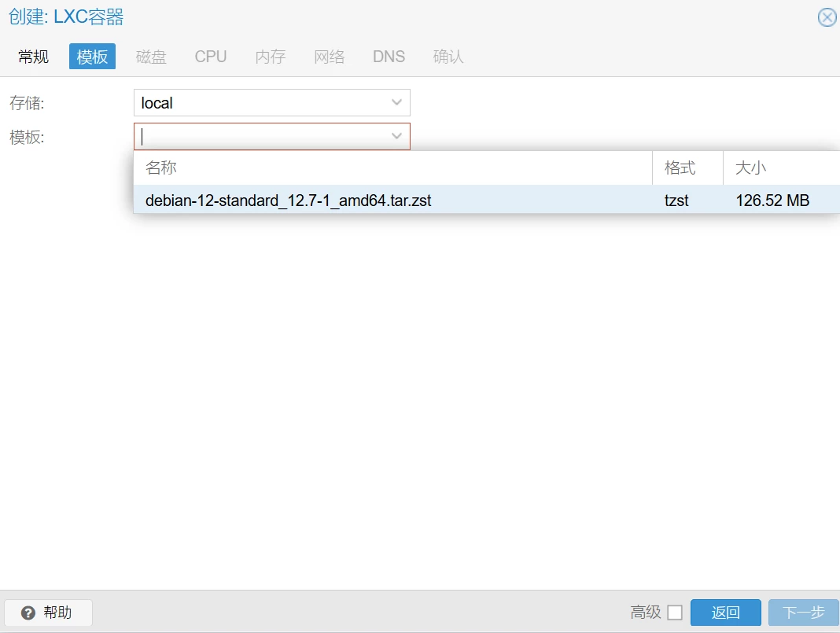Click the question mark 帮助 button
The height and width of the screenshot is (633, 840).
48,613
